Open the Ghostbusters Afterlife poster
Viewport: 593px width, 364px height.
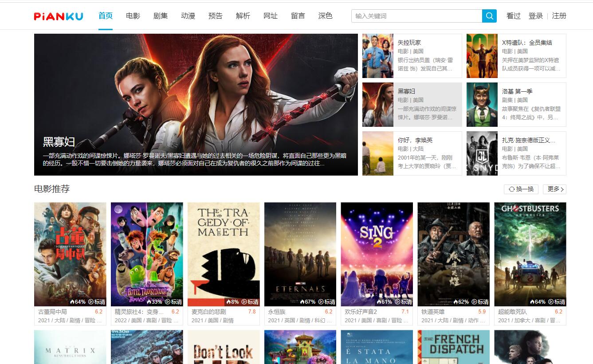point(530,254)
